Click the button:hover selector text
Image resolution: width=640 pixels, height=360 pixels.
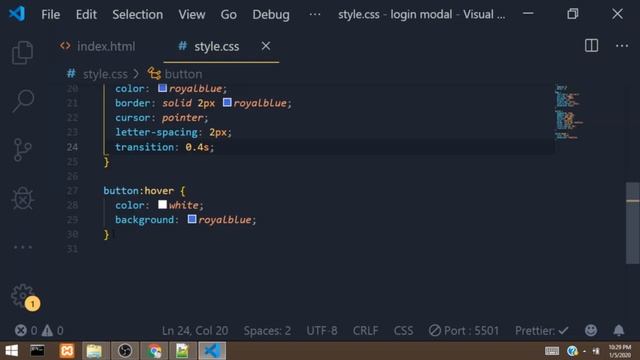(x=138, y=191)
